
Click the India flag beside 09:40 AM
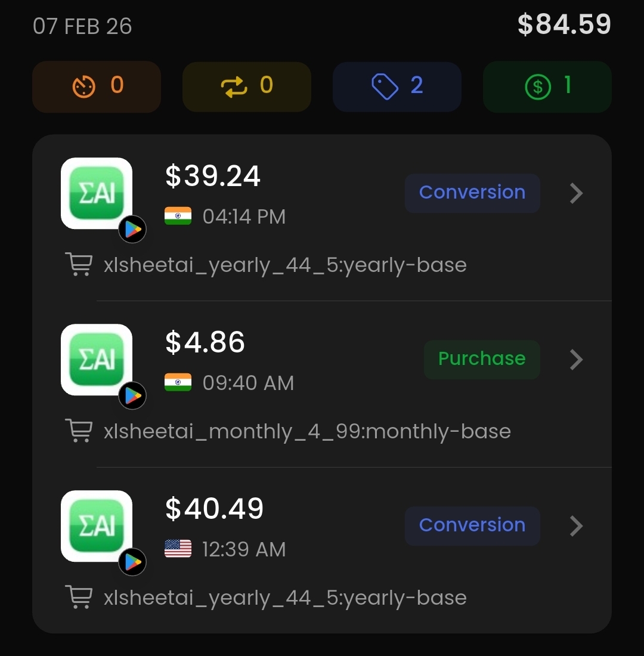(178, 382)
